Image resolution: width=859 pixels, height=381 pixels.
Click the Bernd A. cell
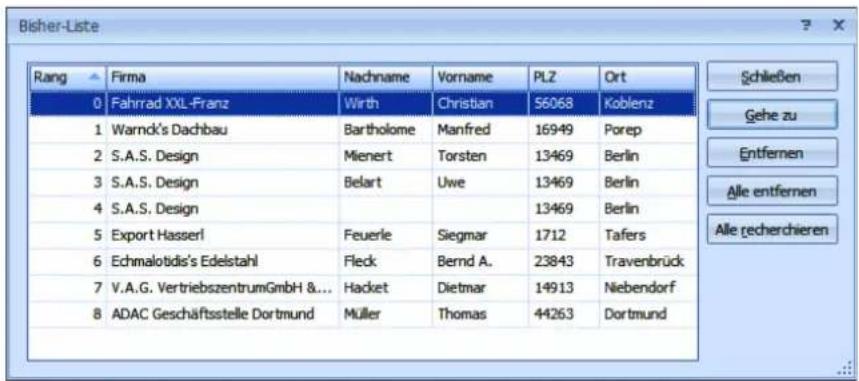480,261
